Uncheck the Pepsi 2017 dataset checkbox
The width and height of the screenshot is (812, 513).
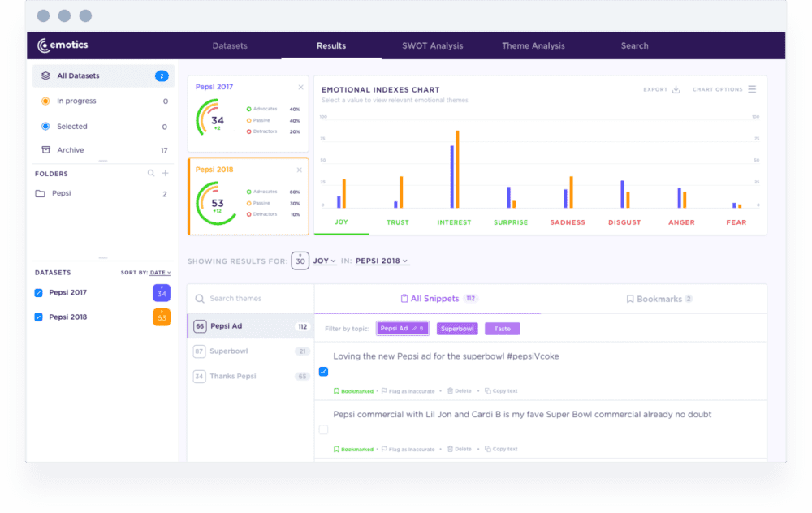[38, 293]
